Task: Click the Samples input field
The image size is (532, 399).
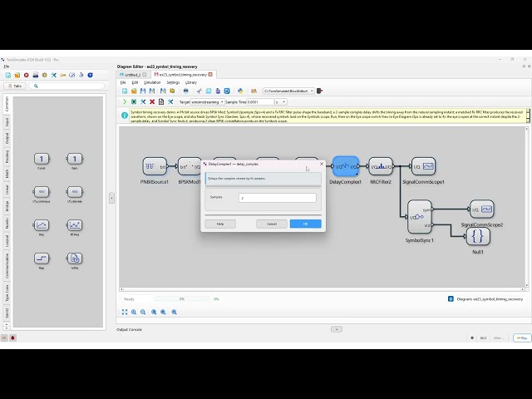Action: (277, 198)
